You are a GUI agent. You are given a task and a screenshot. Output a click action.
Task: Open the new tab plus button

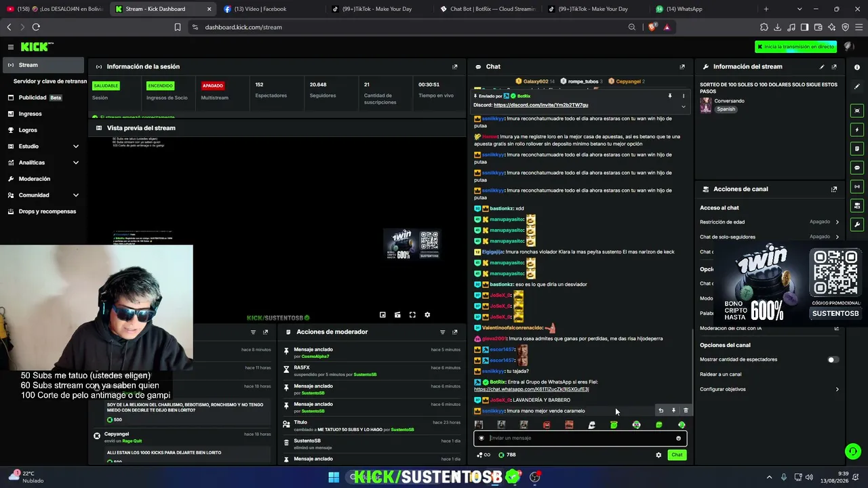point(766,9)
